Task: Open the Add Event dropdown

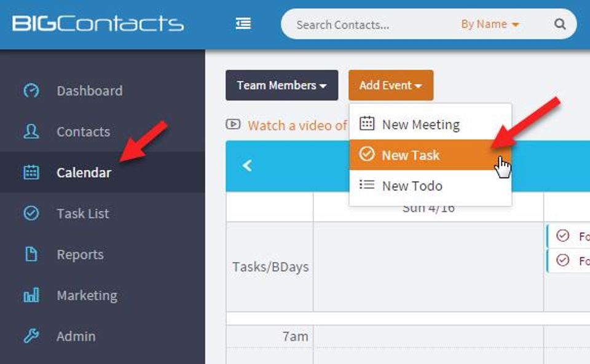Action: 390,85
